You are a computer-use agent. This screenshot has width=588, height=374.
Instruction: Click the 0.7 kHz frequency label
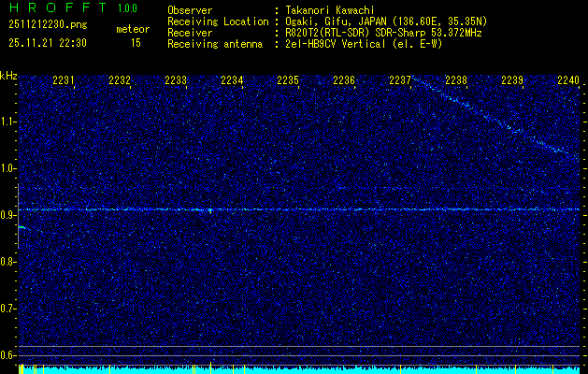coord(7,309)
